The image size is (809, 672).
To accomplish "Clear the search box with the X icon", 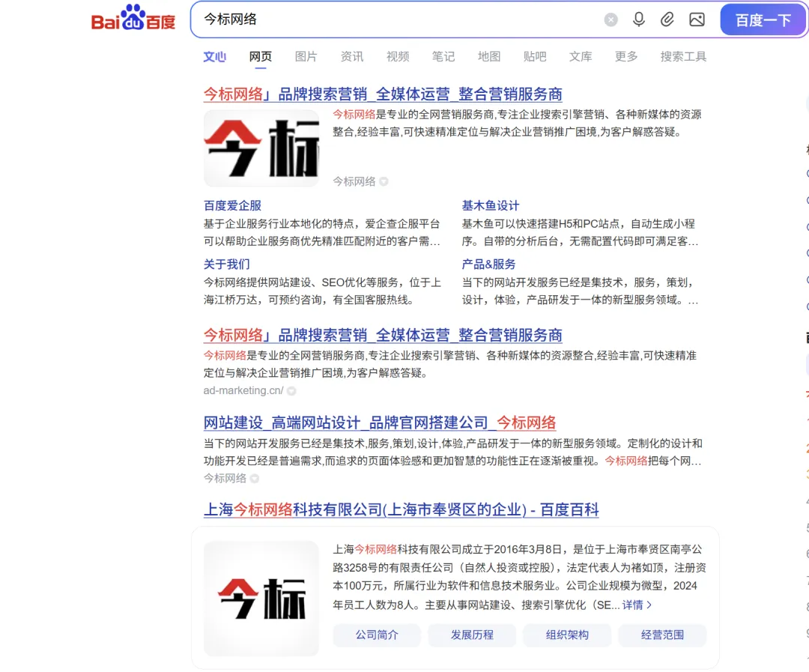I will 610,19.
